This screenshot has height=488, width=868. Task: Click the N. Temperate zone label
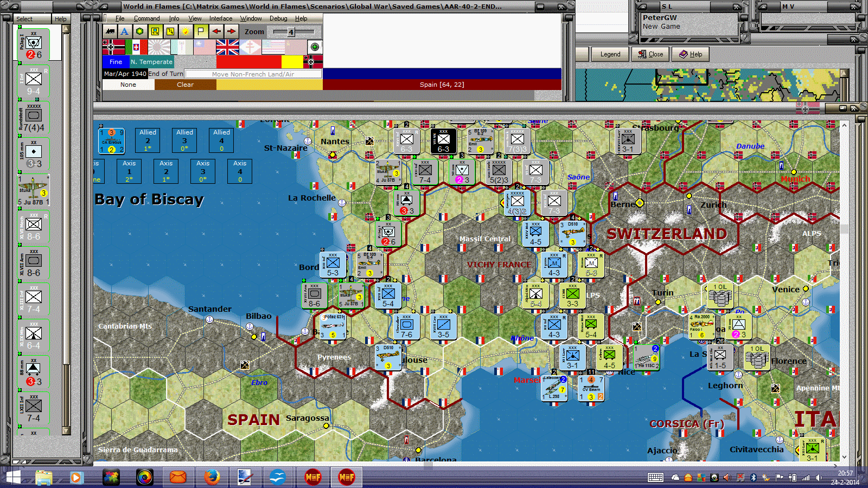151,62
